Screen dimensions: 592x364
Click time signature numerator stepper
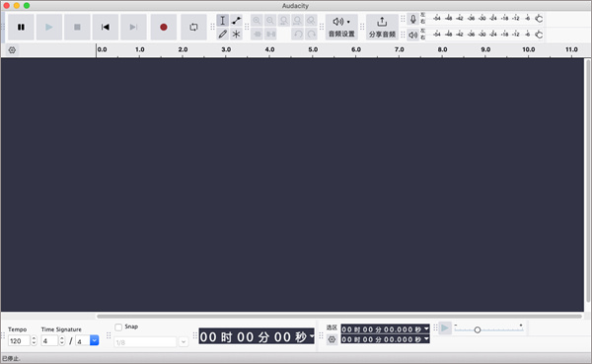tap(62, 340)
